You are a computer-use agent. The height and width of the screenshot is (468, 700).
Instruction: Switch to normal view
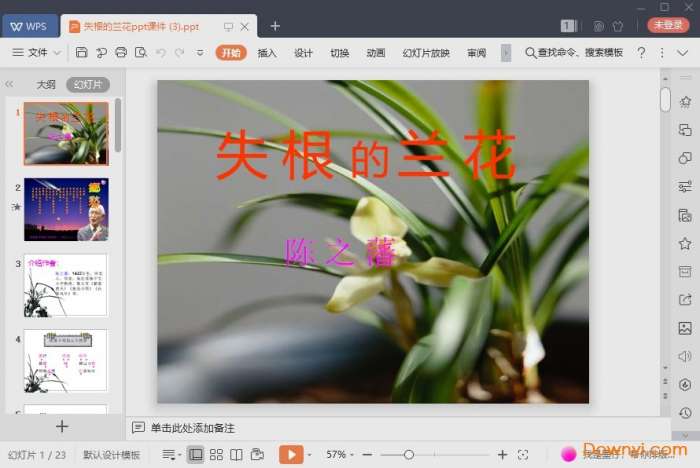tap(195, 455)
